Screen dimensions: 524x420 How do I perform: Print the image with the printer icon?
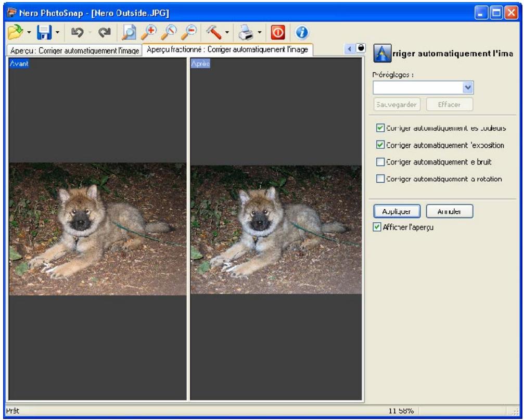coord(246,32)
